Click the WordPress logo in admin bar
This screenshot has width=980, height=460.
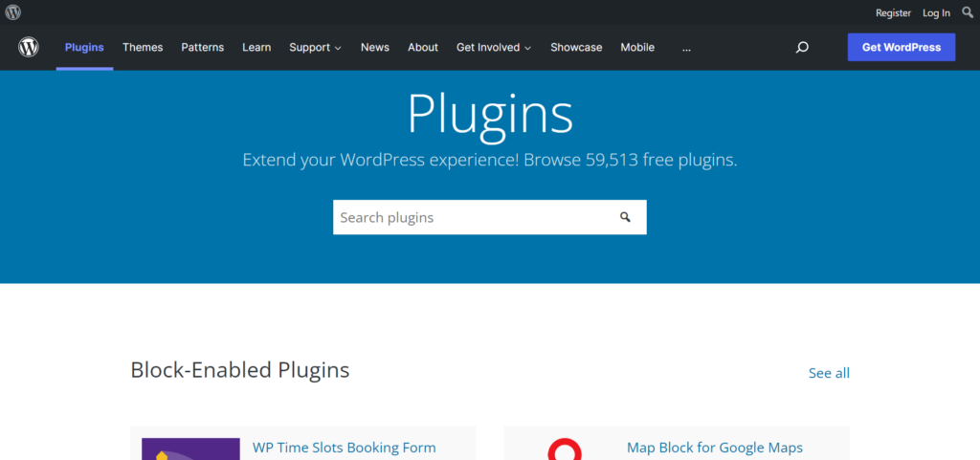click(13, 11)
